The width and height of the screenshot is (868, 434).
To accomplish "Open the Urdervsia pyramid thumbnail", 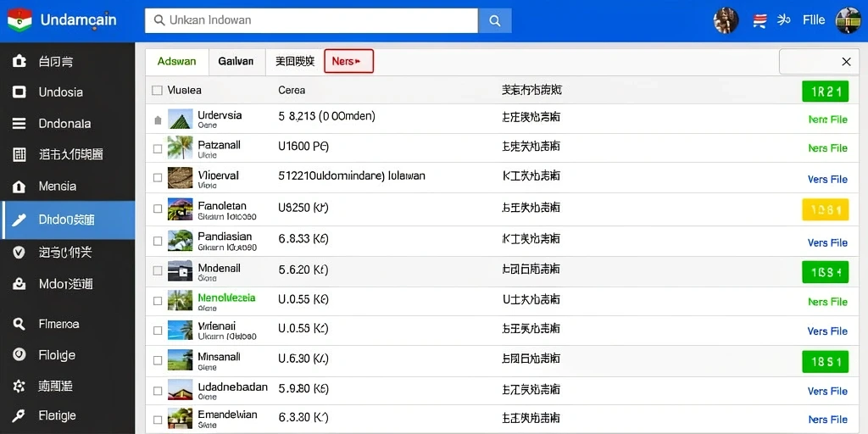I will pos(180,119).
